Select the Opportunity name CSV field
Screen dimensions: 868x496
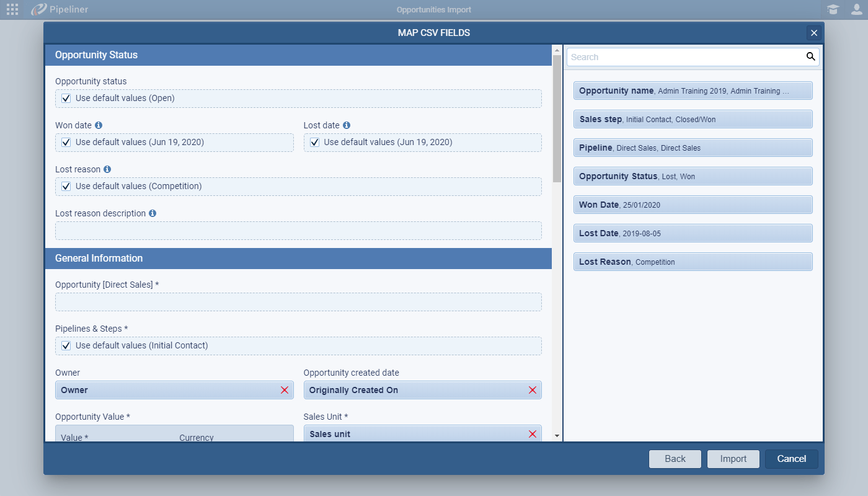point(693,91)
